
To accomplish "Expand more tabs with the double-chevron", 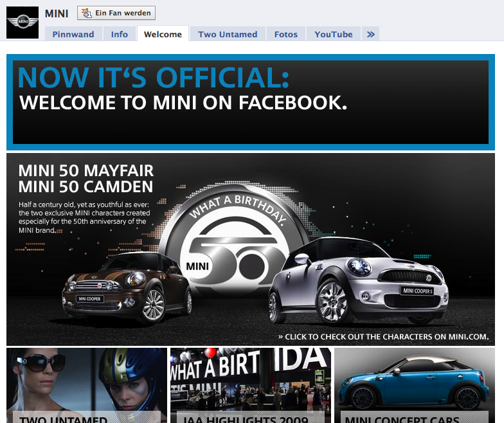I will pos(371,34).
